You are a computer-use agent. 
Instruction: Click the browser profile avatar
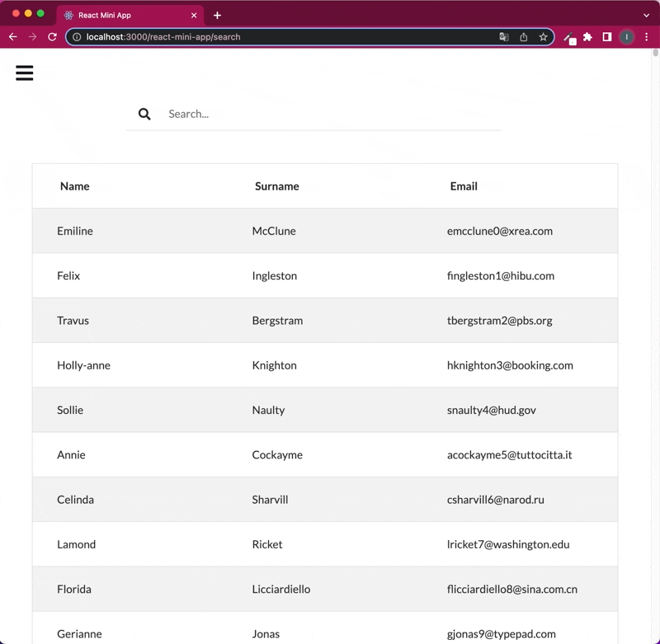tap(626, 37)
